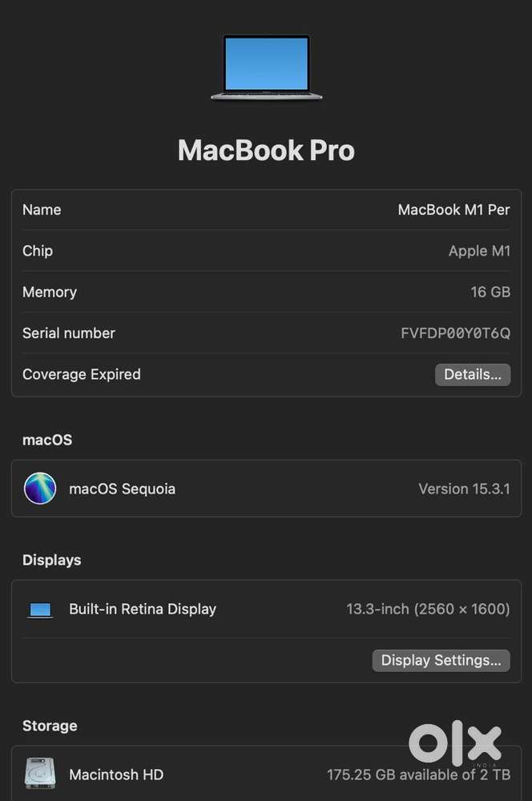Select the hard disk icon under Storage

[40, 774]
